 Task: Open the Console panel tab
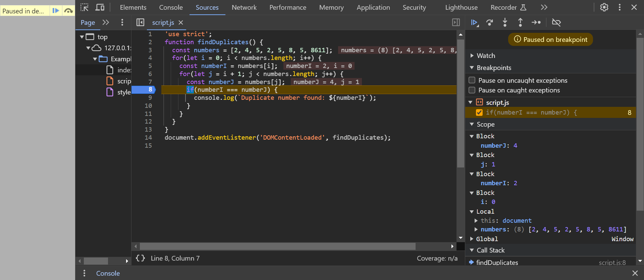click(171, 7)
